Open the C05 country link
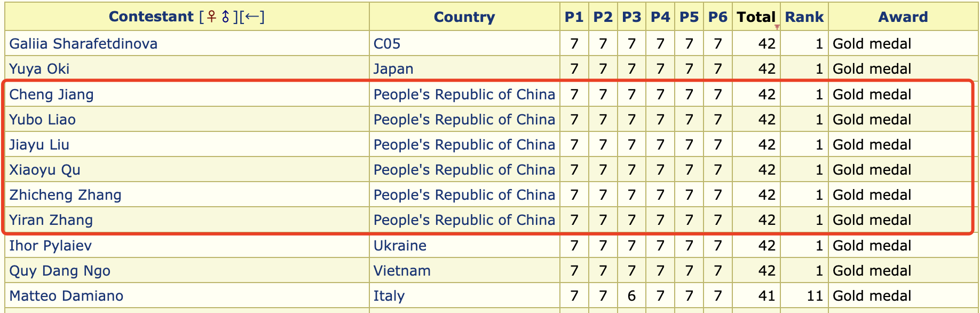Screen dimensions: 980x313 click(x=387, y=44)
